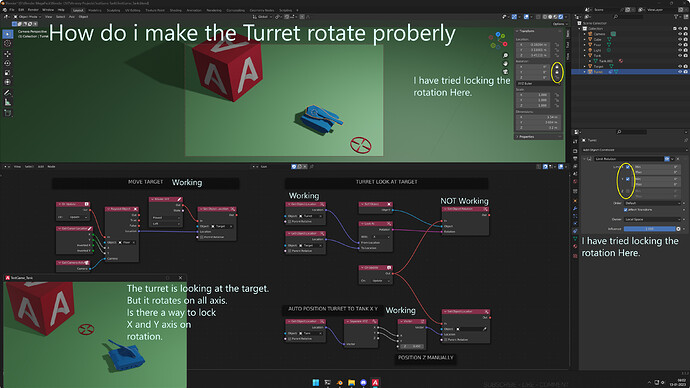Click the viewport zoom magnifier gizmo

pos(506,55)
